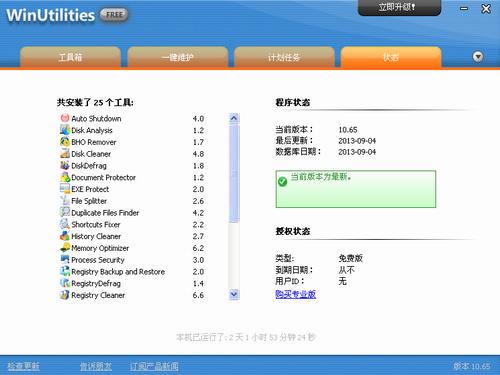Click the DiskDefrag icon
The width and height of the screenshot is (500, 375).
coord(65,165)
